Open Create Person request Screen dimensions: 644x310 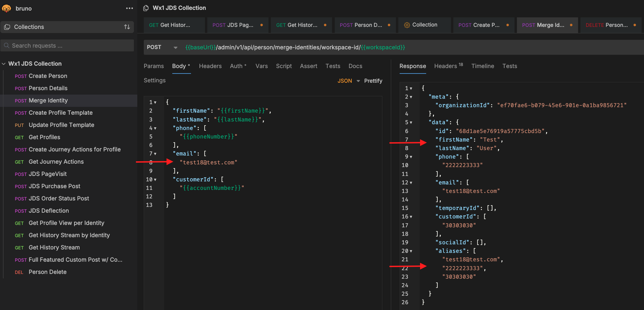tap(69, 76)
